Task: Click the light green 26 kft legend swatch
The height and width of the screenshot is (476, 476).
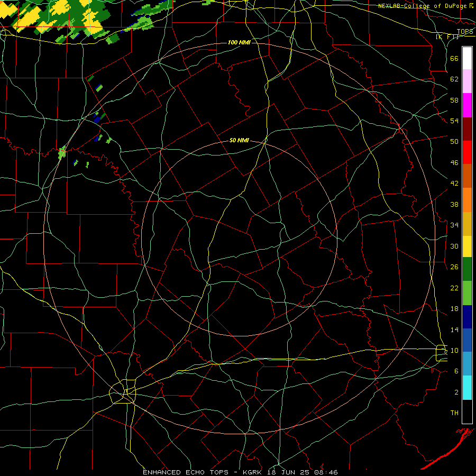Action: (467, 293)
